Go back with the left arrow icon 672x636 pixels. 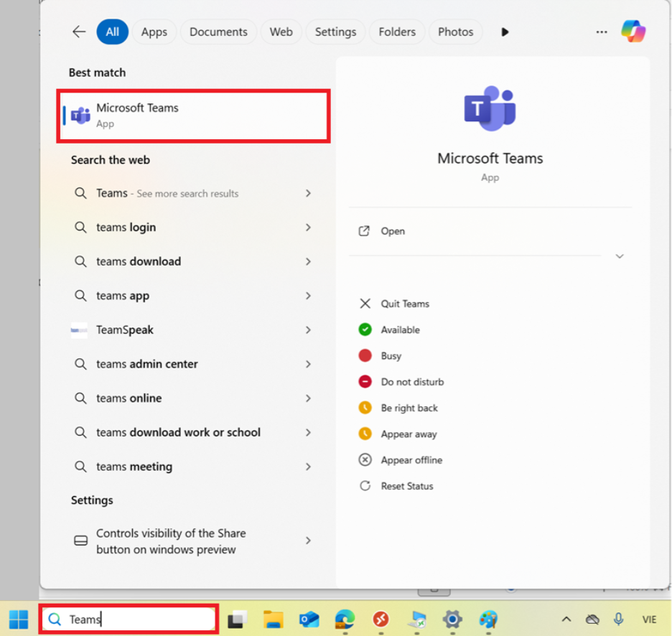point(79,32)
